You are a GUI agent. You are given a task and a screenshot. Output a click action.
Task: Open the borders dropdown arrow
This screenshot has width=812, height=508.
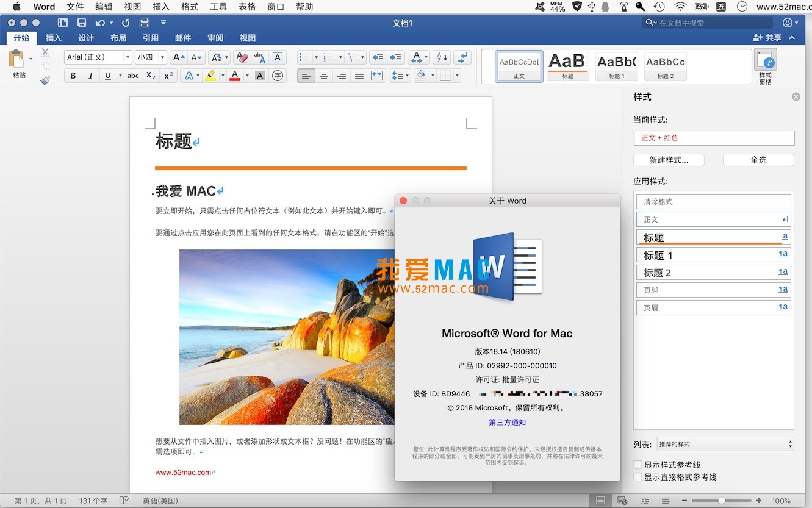click(x=457, y=76)
